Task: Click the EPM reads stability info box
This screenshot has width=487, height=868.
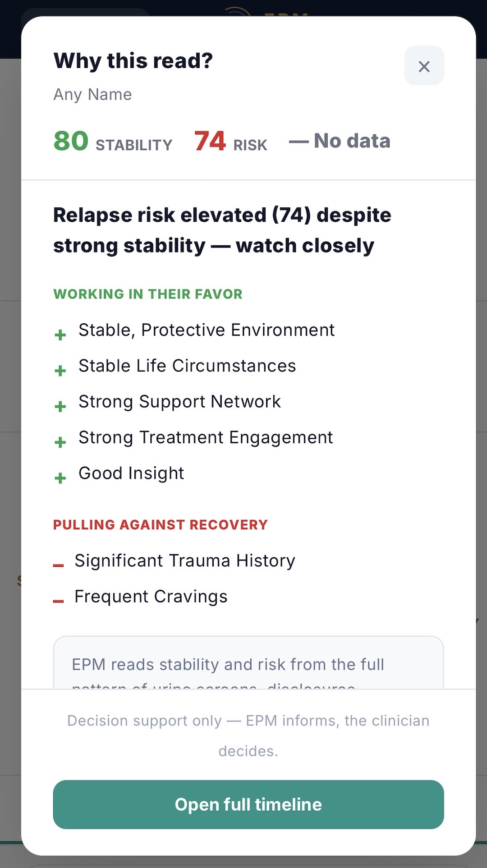Action: [248, 662]
